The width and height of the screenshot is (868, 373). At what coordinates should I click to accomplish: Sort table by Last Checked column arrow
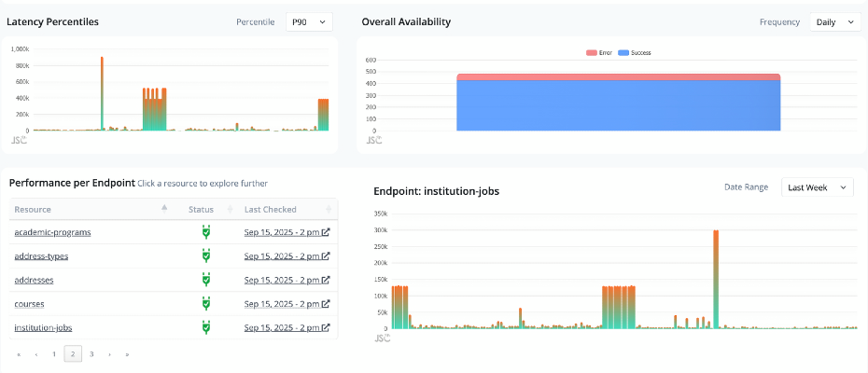click(329, 209)
